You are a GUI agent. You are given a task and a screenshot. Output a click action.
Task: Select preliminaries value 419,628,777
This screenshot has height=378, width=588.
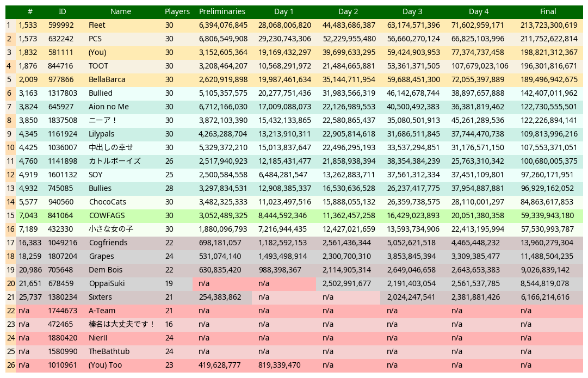click(219, 365)
